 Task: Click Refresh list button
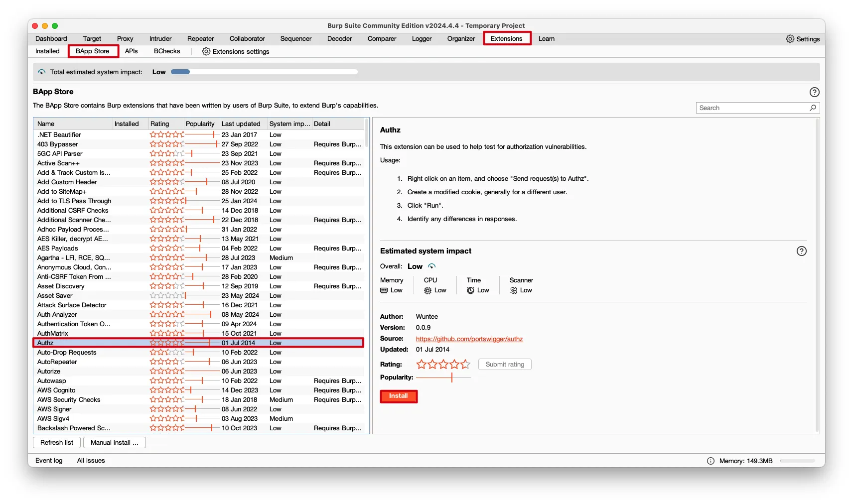pos(57,443)
